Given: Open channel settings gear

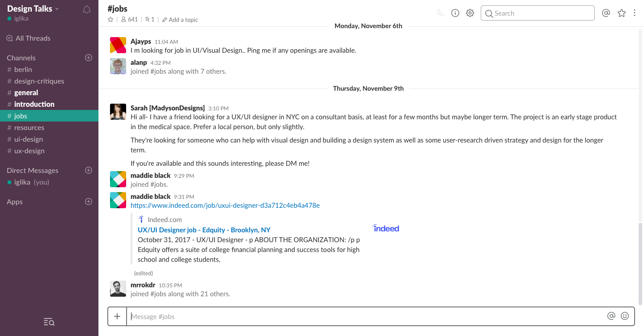Looking at the screenshot, I should click(470, 13).
